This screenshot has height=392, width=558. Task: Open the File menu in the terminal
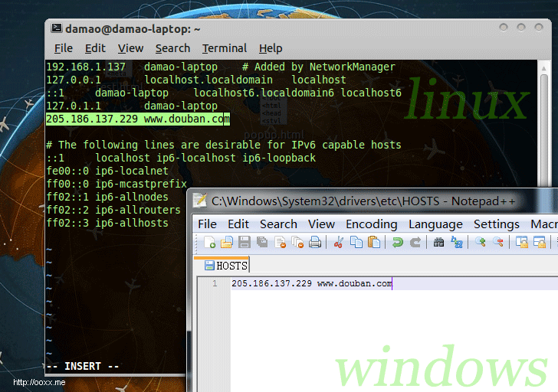pyautogui.click(x=64, y=48)
